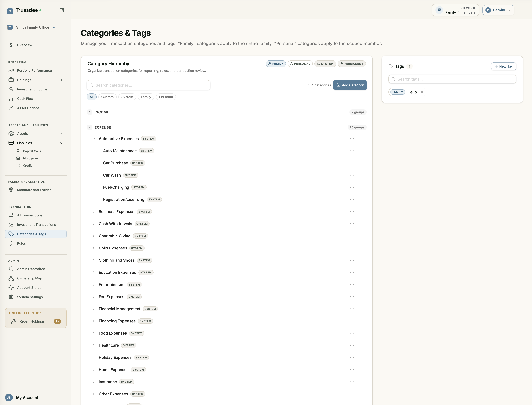Select the Fuel/Charging category row
Viewport: 532px width, 405px height.
pos(227,187)
